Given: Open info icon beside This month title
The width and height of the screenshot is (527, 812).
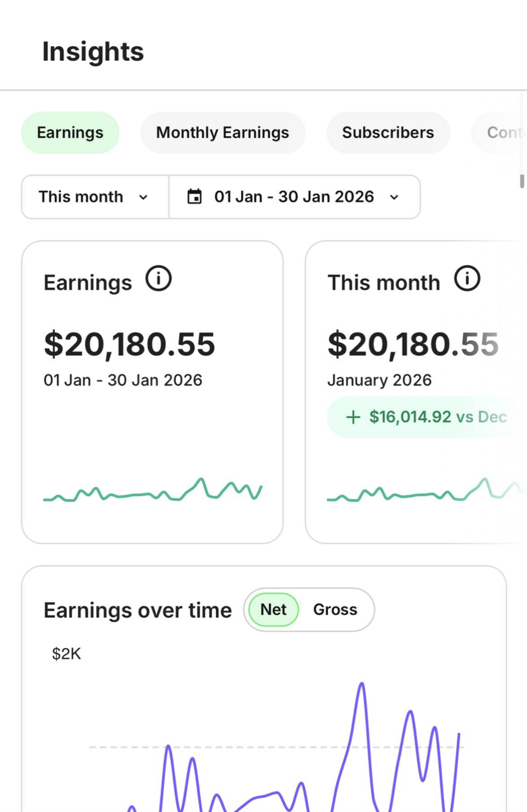Looking at the screenshot, I should 467,278.
